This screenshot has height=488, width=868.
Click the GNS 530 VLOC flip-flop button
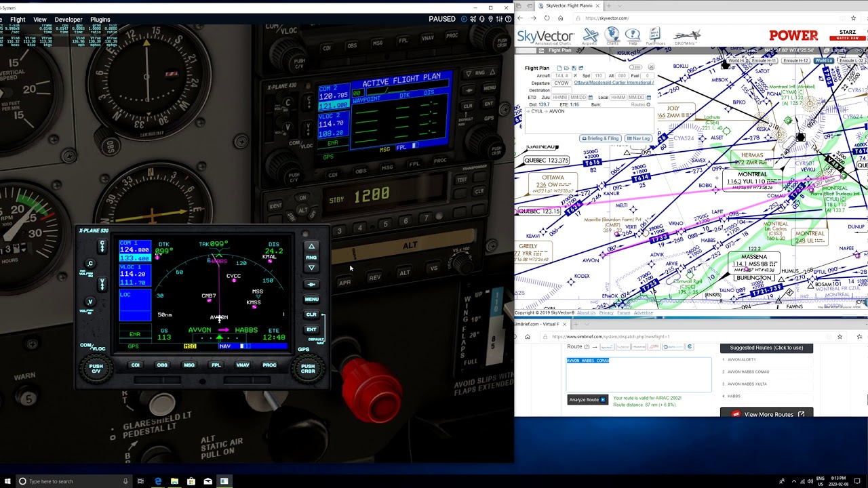[102, 285]
